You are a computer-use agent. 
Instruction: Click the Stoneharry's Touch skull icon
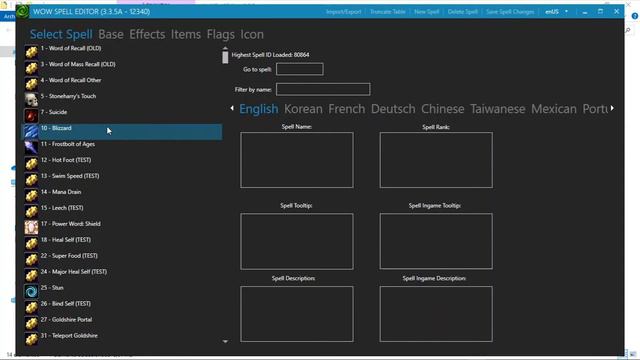click(x=31, y=100)
